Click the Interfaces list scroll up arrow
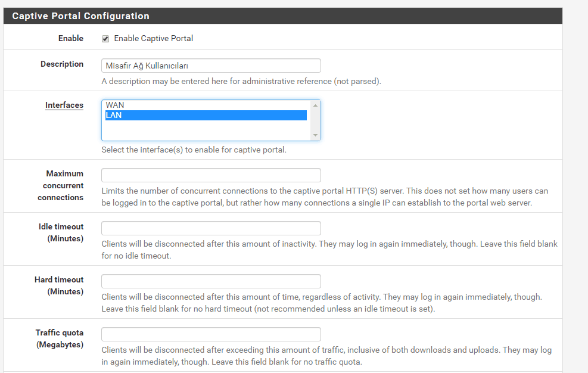 click(x=315, y=105)
